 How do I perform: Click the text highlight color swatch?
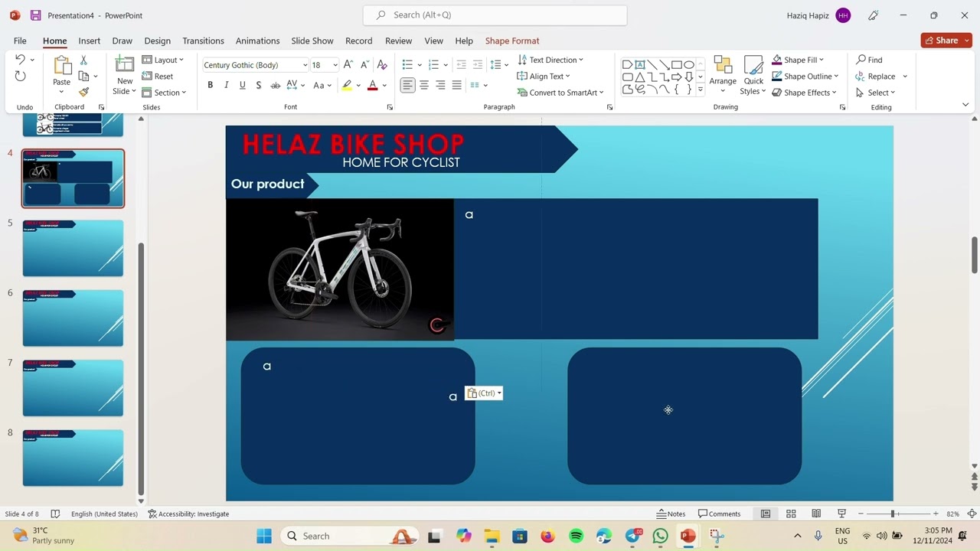(x=347, y=86)
